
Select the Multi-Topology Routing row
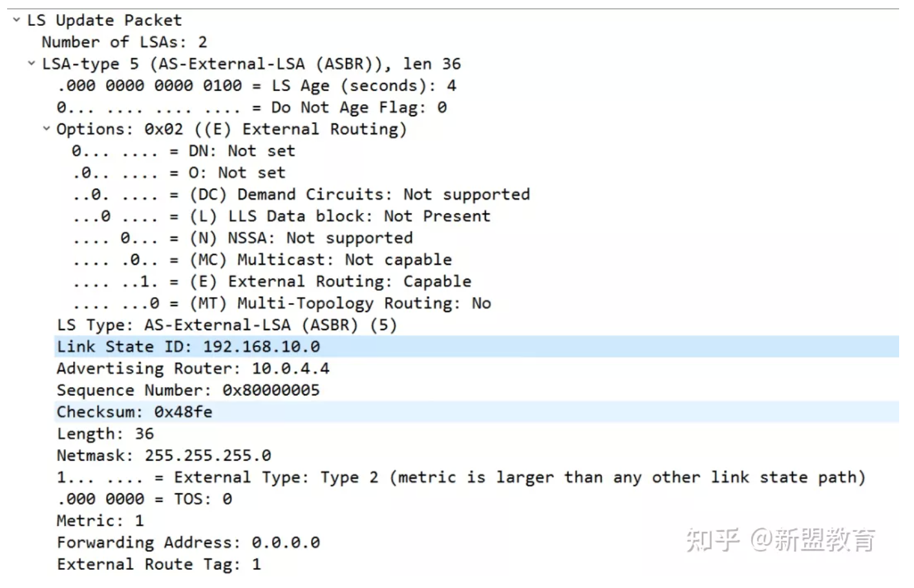coord(281,303)
